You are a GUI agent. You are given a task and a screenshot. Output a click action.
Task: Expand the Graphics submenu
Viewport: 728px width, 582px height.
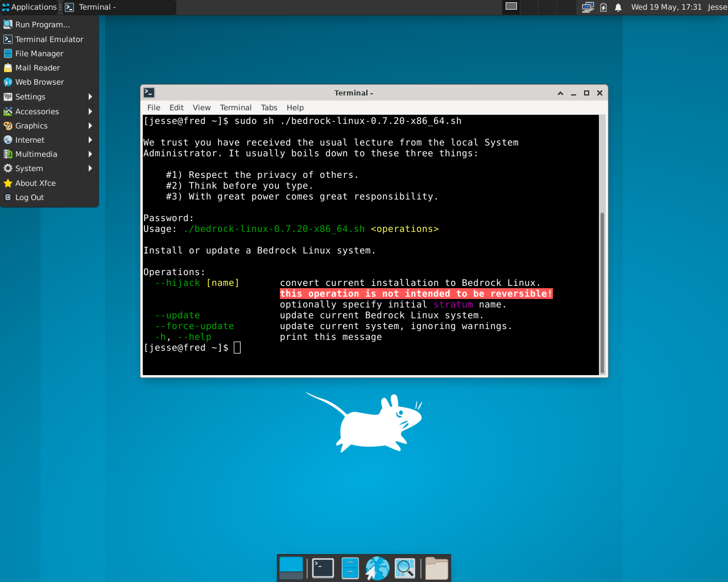tap(49, 126)
